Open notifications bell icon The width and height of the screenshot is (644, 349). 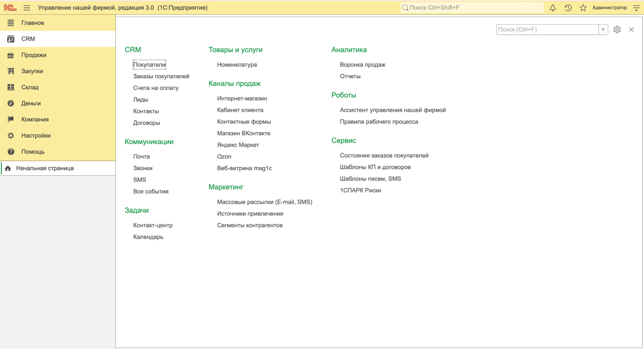click(x=553, y=8)
